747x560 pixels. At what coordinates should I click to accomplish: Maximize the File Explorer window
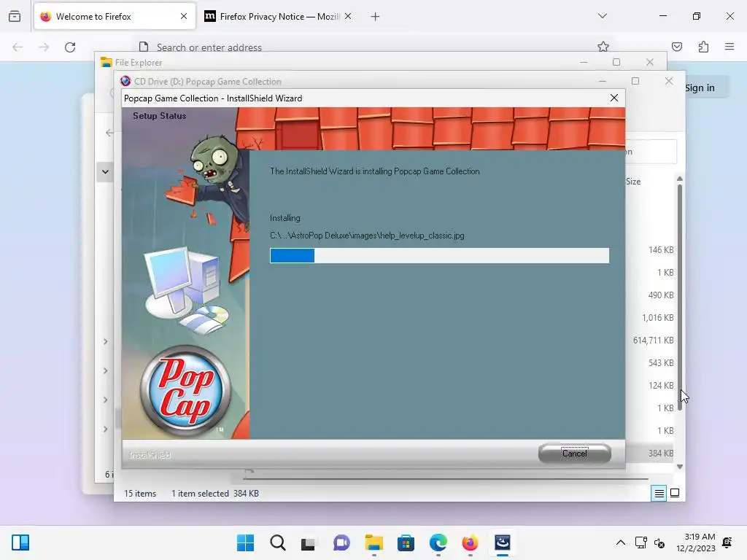[616, 63]
